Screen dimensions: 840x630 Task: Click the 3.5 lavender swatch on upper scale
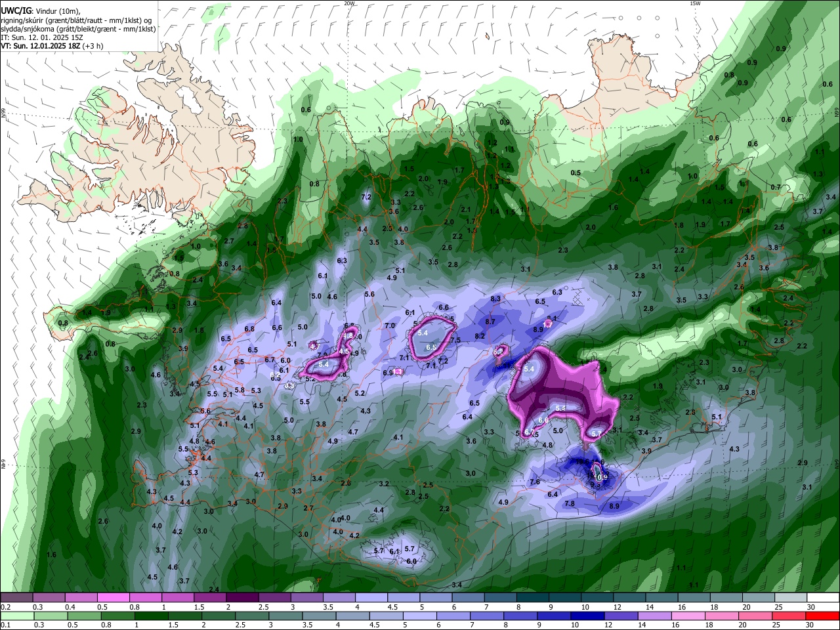pos(339,598)
